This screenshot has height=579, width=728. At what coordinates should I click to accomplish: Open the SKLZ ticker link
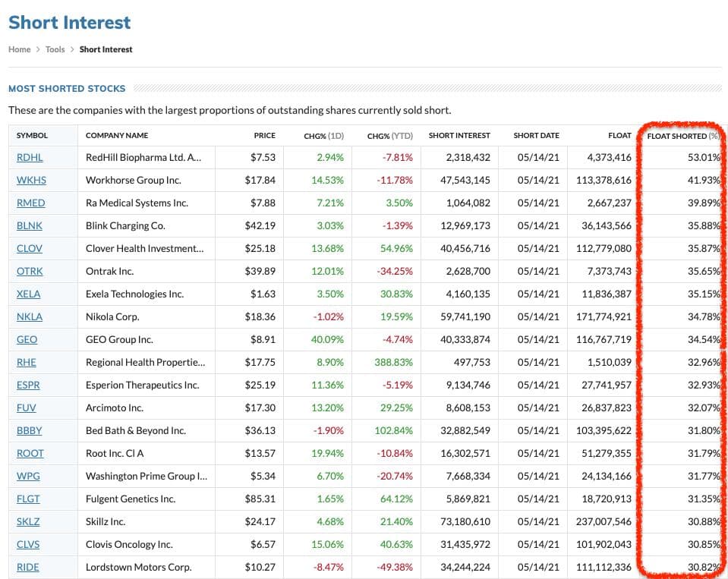point(28,521)
